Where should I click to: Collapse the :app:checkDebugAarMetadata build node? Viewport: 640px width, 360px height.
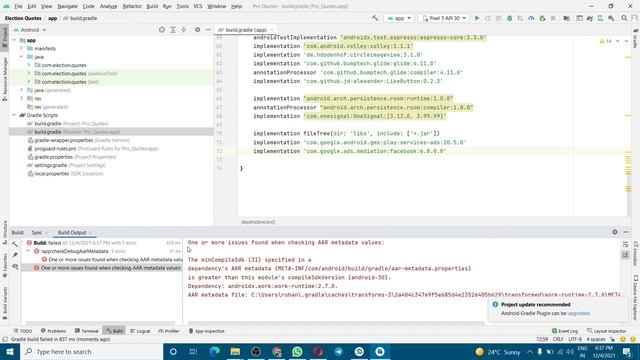point(28,251)
